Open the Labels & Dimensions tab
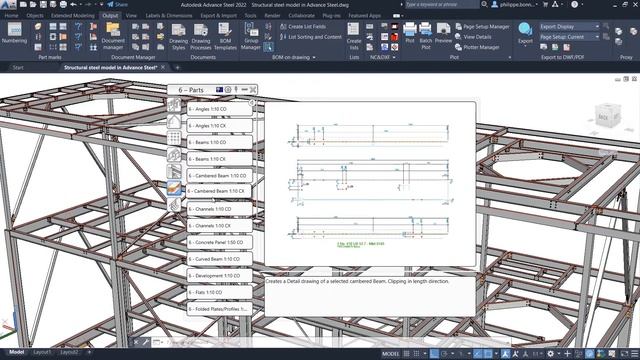 pyautogui.click(x=169, y=16)
